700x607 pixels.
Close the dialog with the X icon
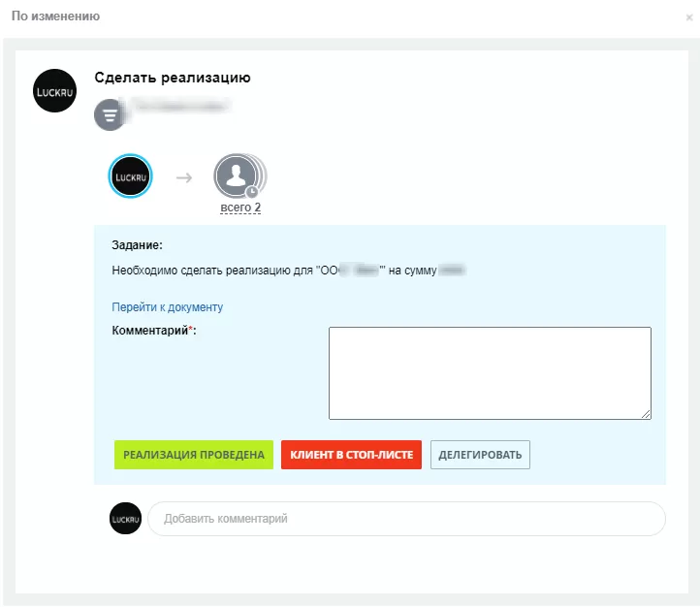688,17
